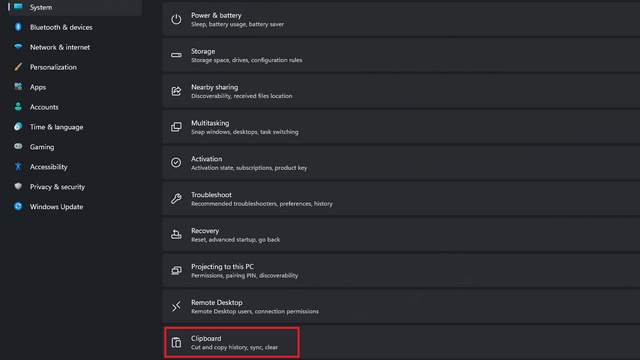Click the Troubleshoot wrench icon

[176, 199]
